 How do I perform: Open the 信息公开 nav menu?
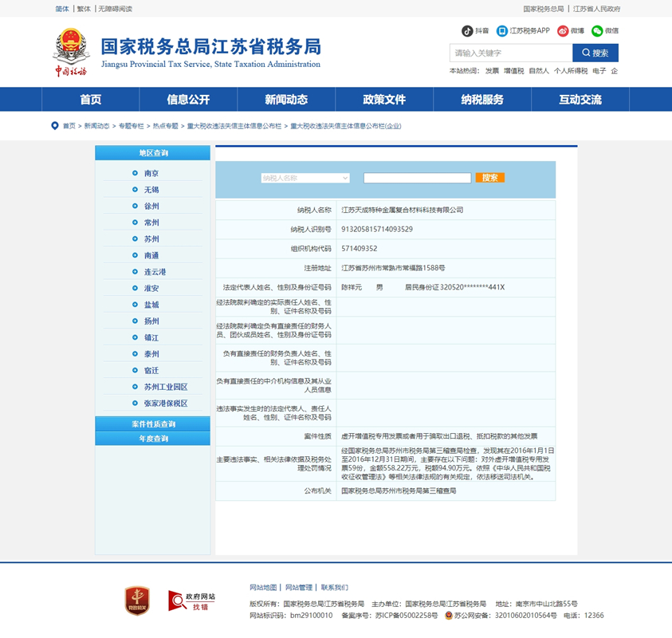188,100
